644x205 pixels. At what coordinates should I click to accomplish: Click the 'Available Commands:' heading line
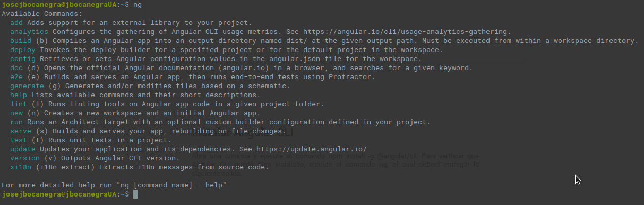point(42,13)
